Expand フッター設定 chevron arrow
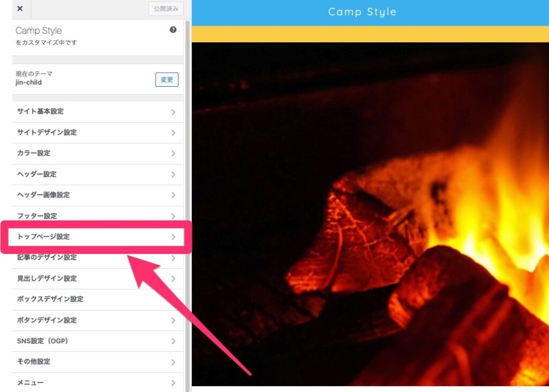The height and width of the screenshot is (392, 549). 173,216
